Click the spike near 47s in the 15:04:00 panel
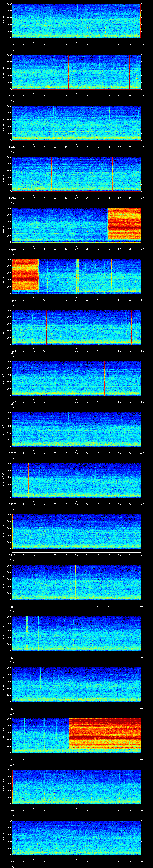The height and width of the screenshot is (868, 153). (x=112, y=174)
